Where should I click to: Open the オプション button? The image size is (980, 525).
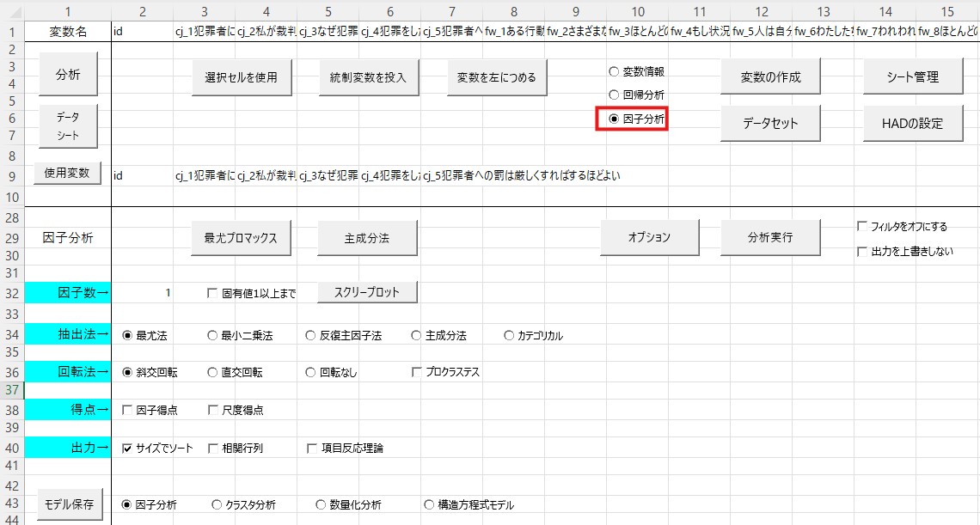click(649, 237)
